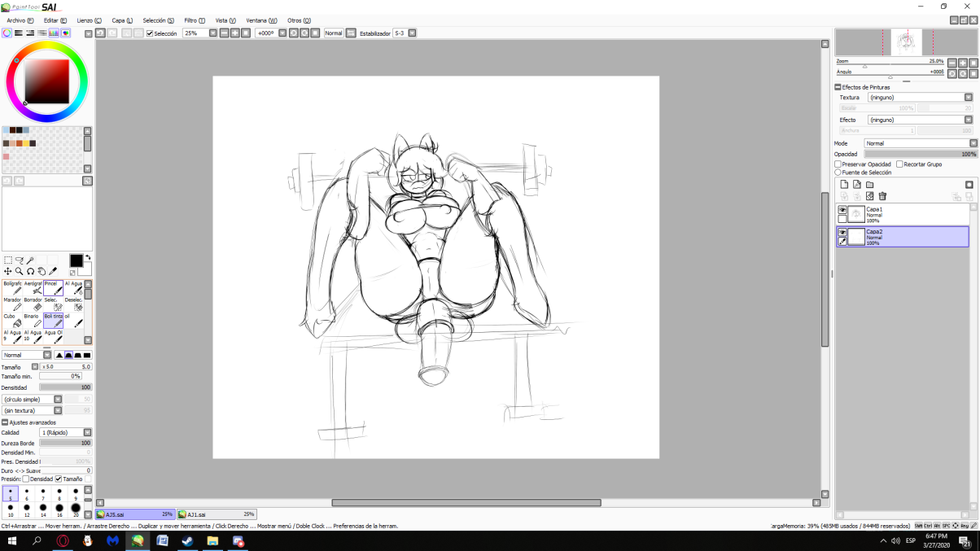Open the Efecto dropdown
980x551 pixels.
click(920, 120)
